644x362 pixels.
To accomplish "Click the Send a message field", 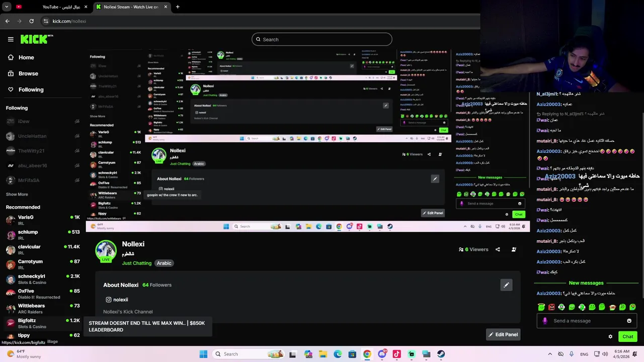I will click(587, 321).
